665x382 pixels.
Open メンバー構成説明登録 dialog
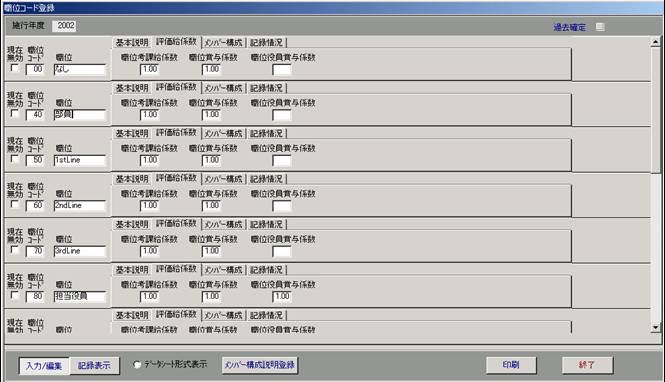(x=260, y=365)
